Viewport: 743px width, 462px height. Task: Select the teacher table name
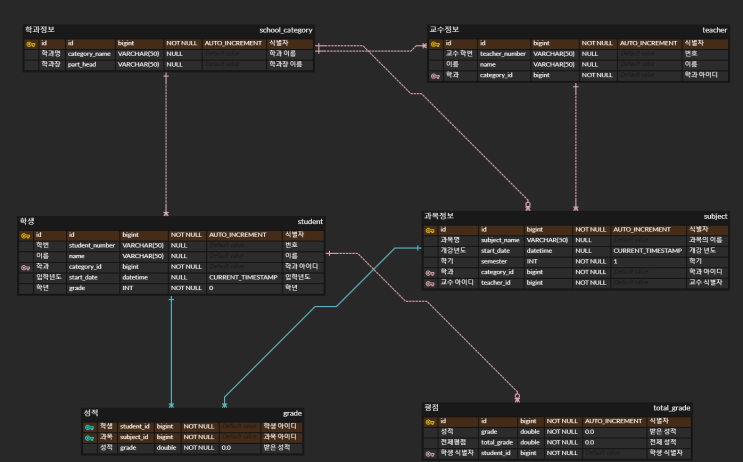715,30
